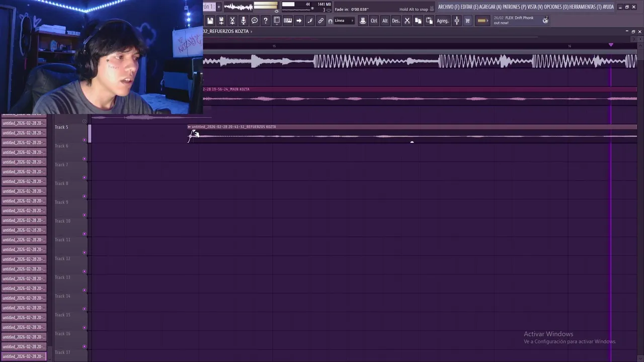Click the vertical center-line toolbar icon

pos(457,21)
